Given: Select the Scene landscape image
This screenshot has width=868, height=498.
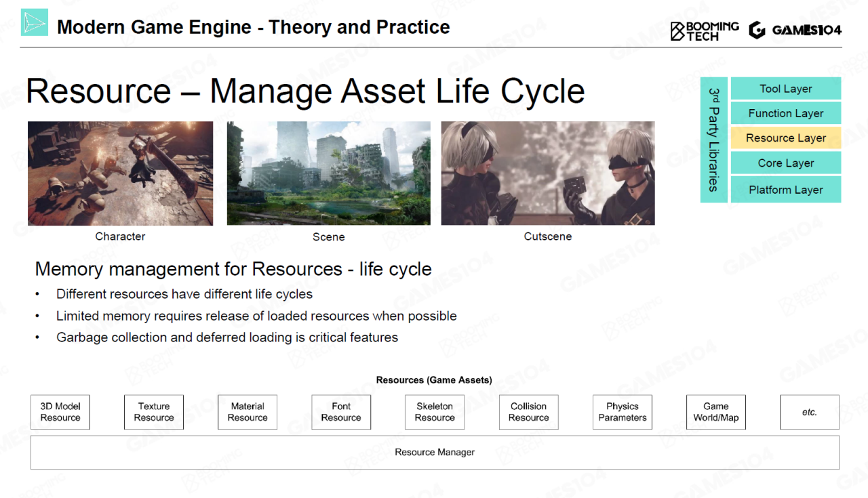Looking at the screenshot, I should coord(328,173).
